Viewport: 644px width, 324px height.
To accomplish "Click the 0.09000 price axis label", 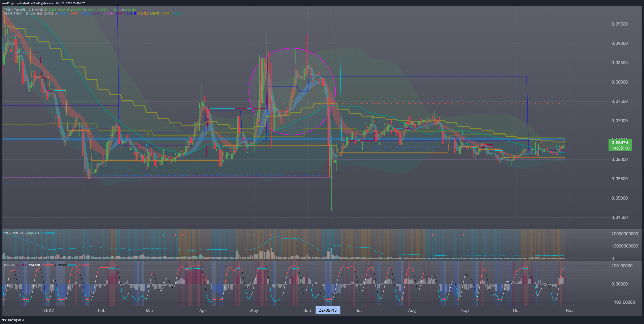I will 620,44.
